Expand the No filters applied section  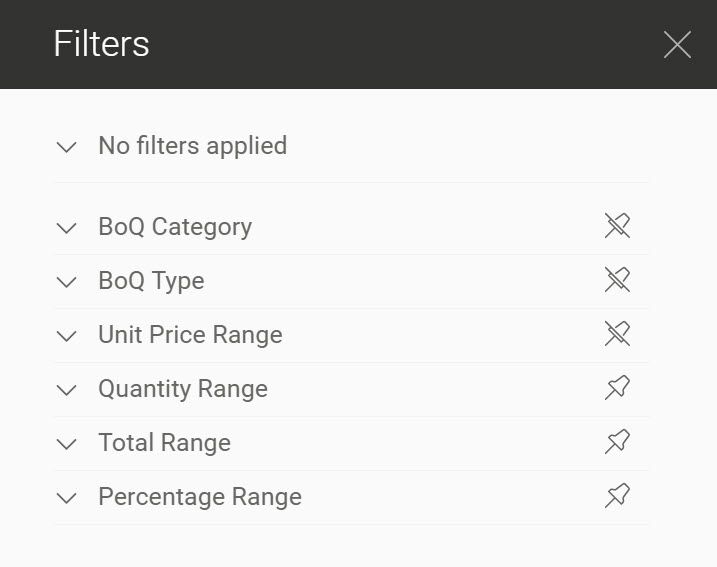tap(67, 147)
